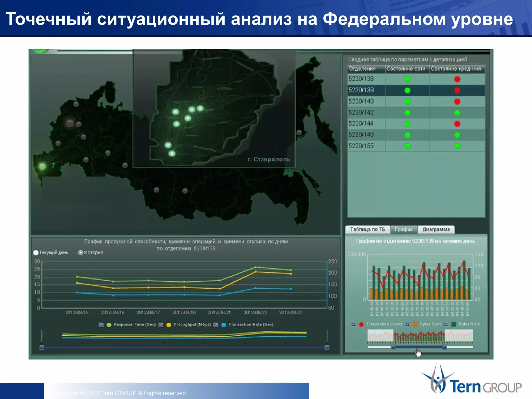This screenshot has width=532, height=399.
Task: Switch to the 'График' tab
Action: click(x=403, y=229)
